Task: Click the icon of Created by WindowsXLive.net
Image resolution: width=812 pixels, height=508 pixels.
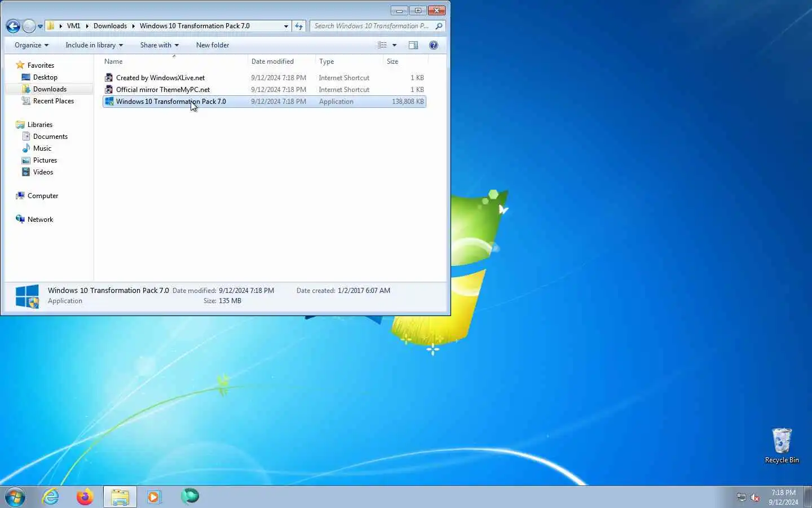Action: pyautogui.click(x=109, y=78)
